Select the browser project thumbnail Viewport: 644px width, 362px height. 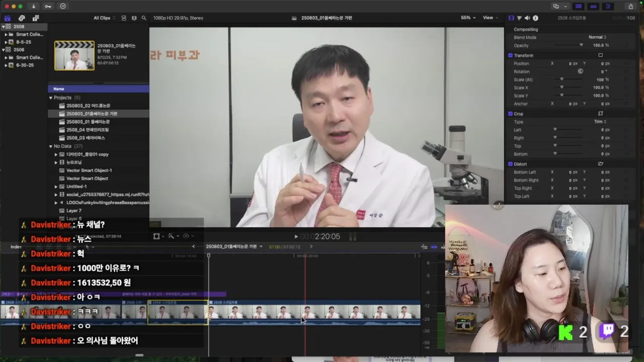point(74,55)
